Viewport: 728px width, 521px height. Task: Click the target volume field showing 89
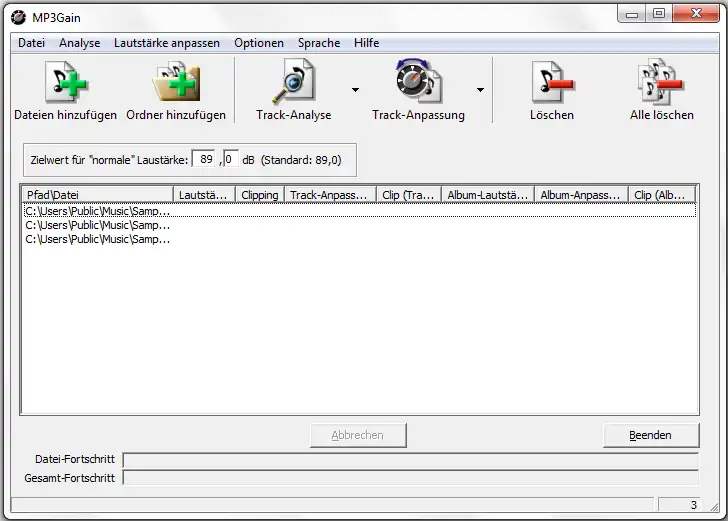(206, 159)
